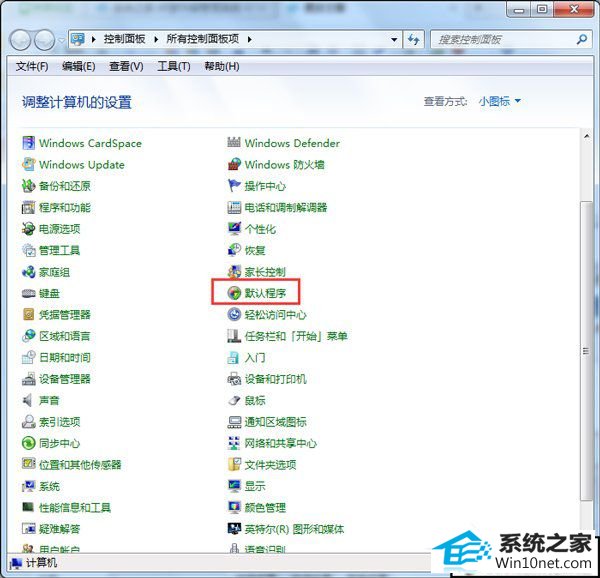
Task: Click the Forward arrow button
Action: [x=44, y=40]
